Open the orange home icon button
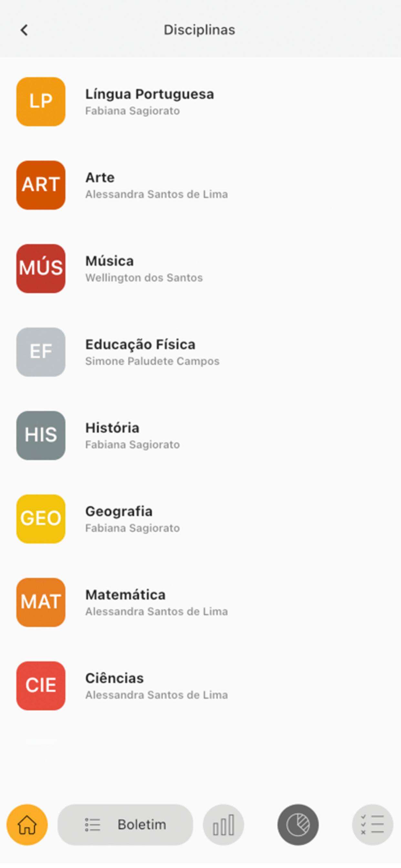The image size is (401, 868). pyautogui.click(x=27, y=825)
